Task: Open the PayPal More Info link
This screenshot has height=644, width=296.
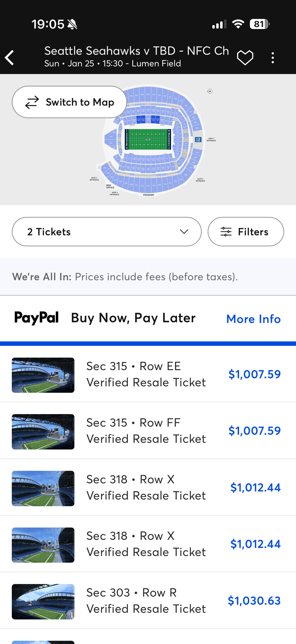Action: (253, 319)
